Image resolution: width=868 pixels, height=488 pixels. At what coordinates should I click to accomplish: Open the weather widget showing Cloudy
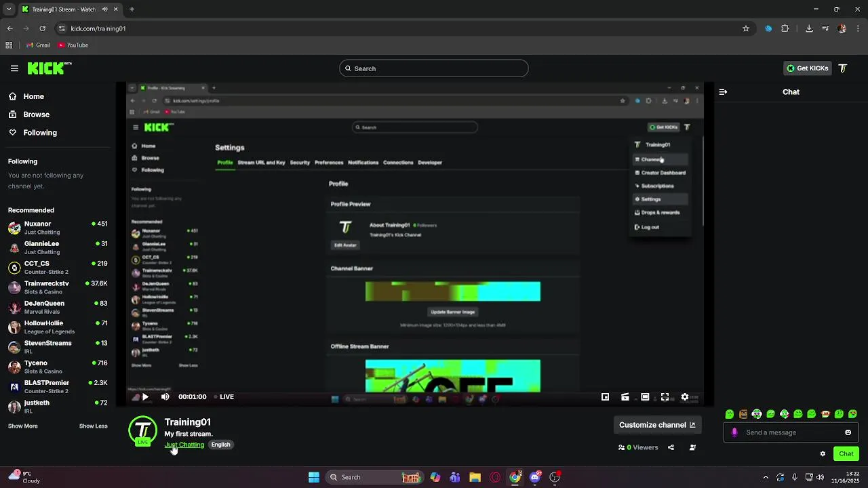tap(24, 477)
